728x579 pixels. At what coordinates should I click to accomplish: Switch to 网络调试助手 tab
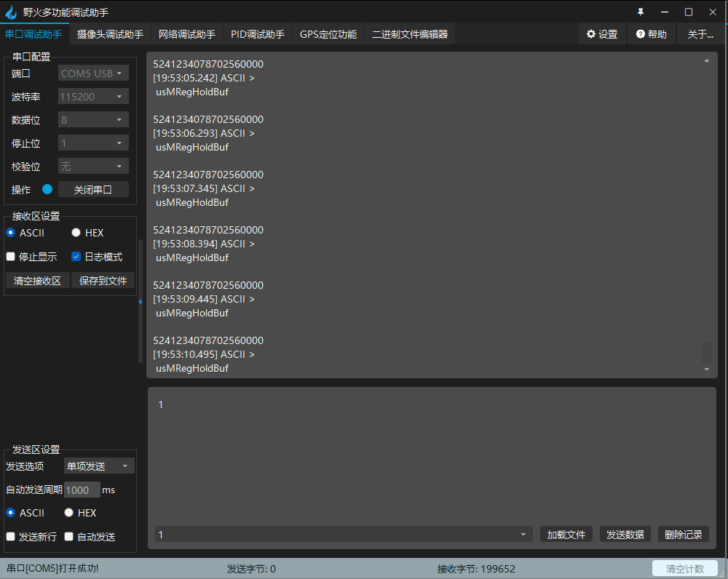pos(187,34)
